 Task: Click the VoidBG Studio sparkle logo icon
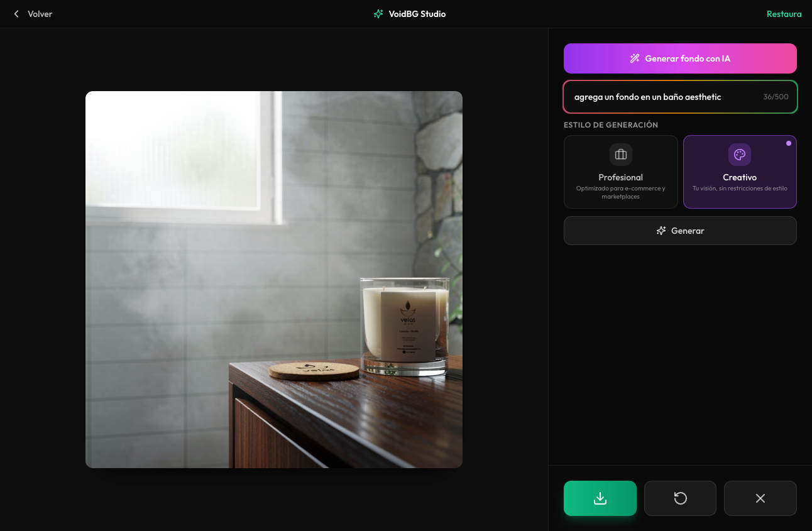pyautogui.click(x=378, y=14)
